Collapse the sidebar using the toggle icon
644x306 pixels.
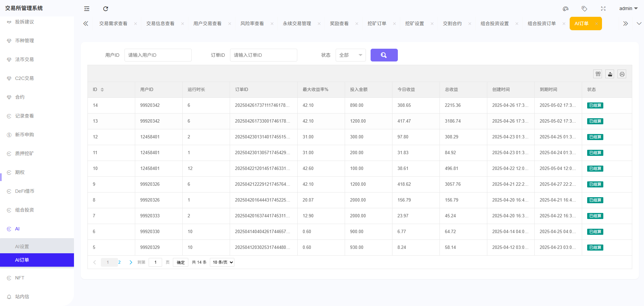(x=86, y=9)
